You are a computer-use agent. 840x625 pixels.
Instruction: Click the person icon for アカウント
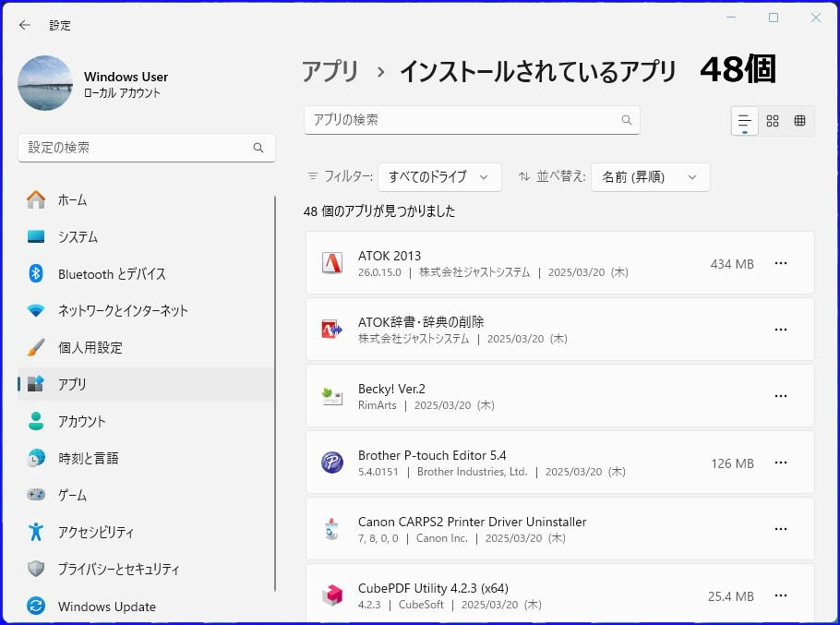[36, 422]
